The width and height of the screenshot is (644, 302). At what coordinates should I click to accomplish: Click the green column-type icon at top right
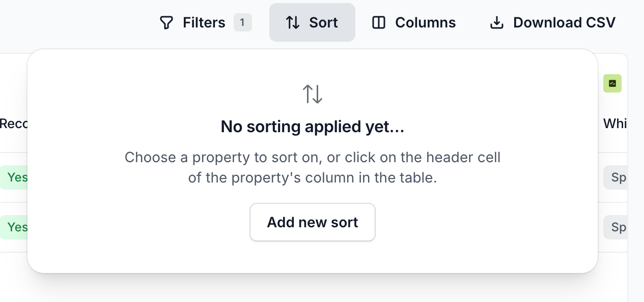click(x=612, y=83)
